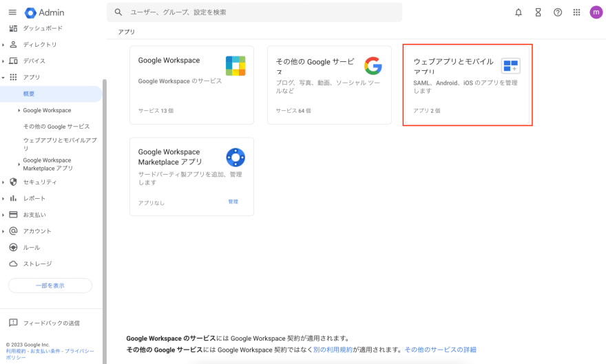Click the web and mobile apps card icon
This screenshot has height=364, width=606.
tap(510, 65)
